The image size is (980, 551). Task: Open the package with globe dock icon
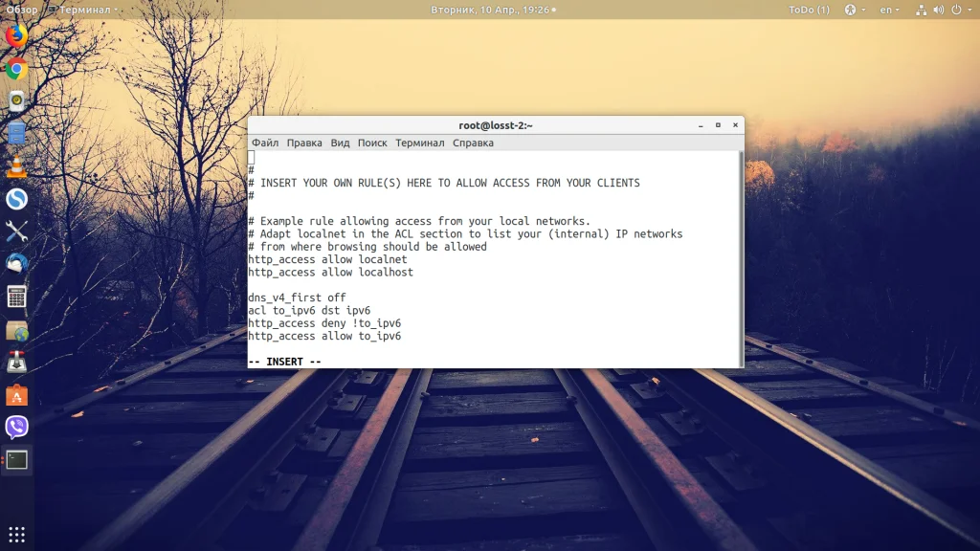[16, 330]
